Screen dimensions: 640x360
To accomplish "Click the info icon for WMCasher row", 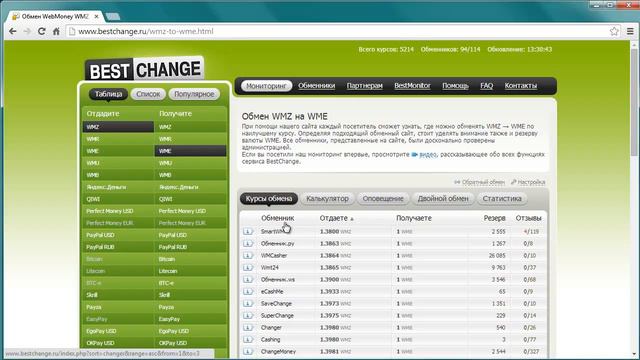I will tap(248, 256).
